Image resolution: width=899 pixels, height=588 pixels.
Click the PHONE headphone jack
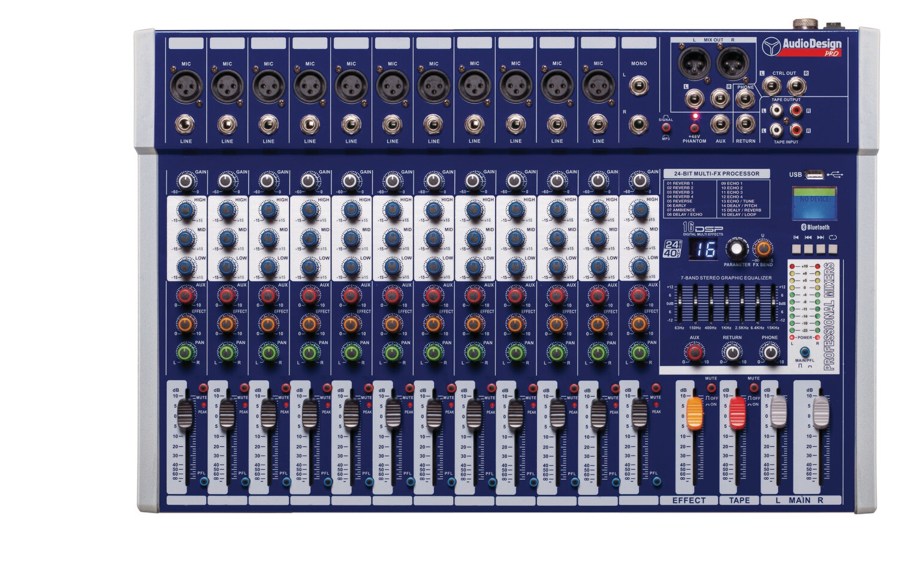[746, 99]
